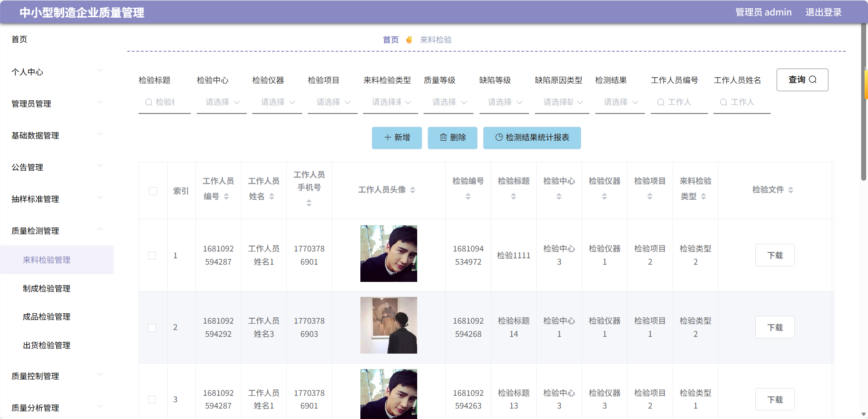Screen dimensions: 868x419
Task: Expand the 个人中心 sidebar menu
Action: tap(57, 72)
